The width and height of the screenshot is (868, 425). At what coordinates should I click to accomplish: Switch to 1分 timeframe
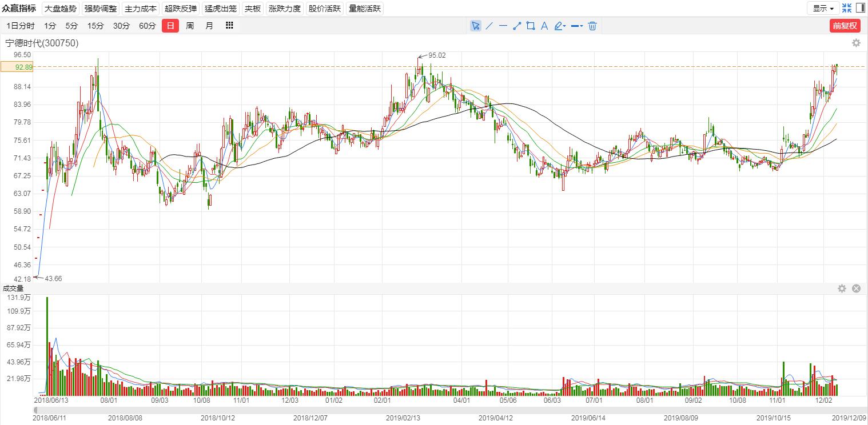pyautogui.click(x=50, y=26)
